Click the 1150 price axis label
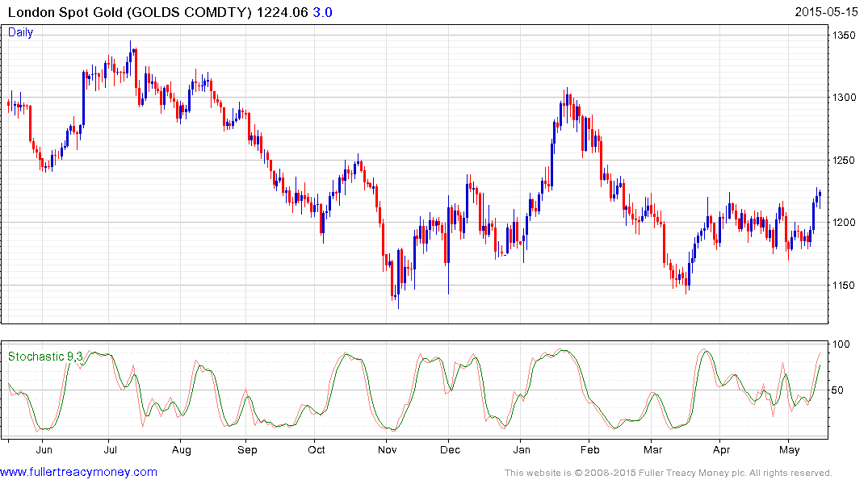 pyautogui.click(x=845, y=286)
